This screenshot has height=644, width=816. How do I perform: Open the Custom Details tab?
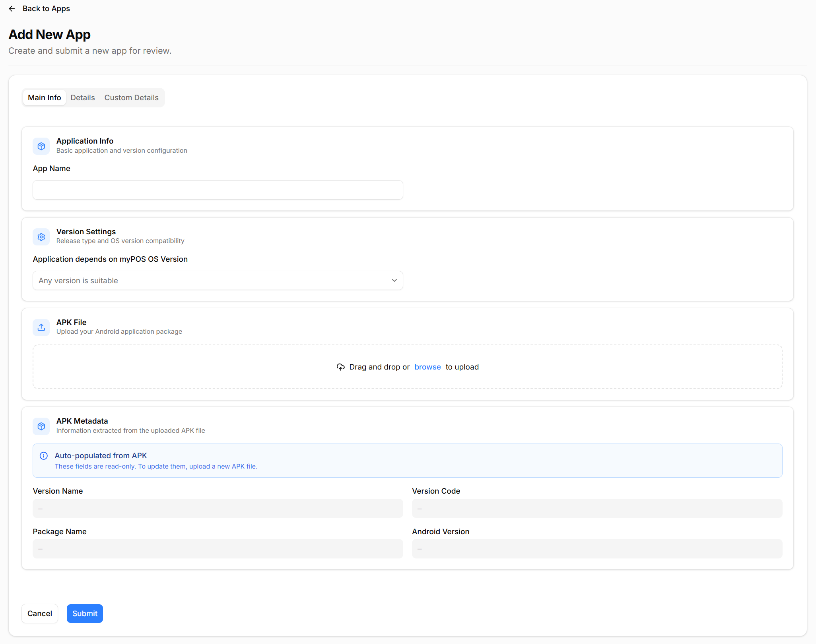point(132,97)
